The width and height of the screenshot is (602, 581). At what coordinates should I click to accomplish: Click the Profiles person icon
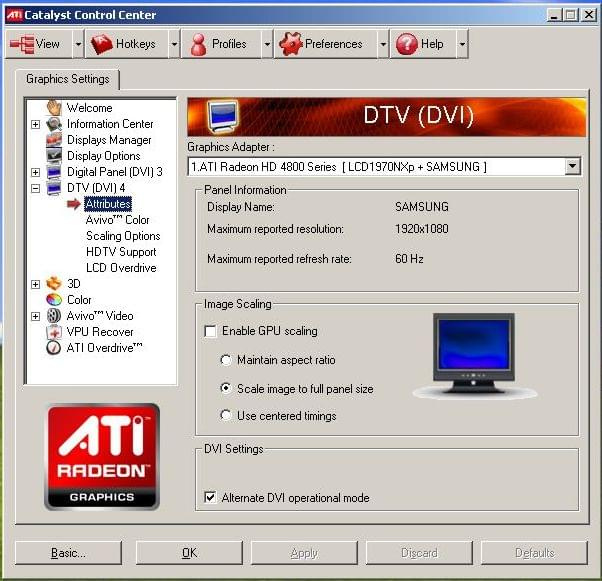(198, 44)
